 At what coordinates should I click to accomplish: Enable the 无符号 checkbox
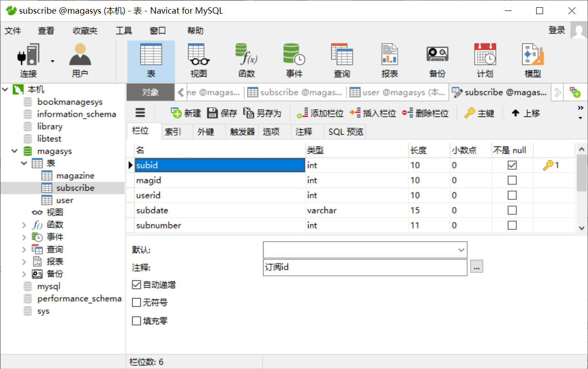point(136,302)
